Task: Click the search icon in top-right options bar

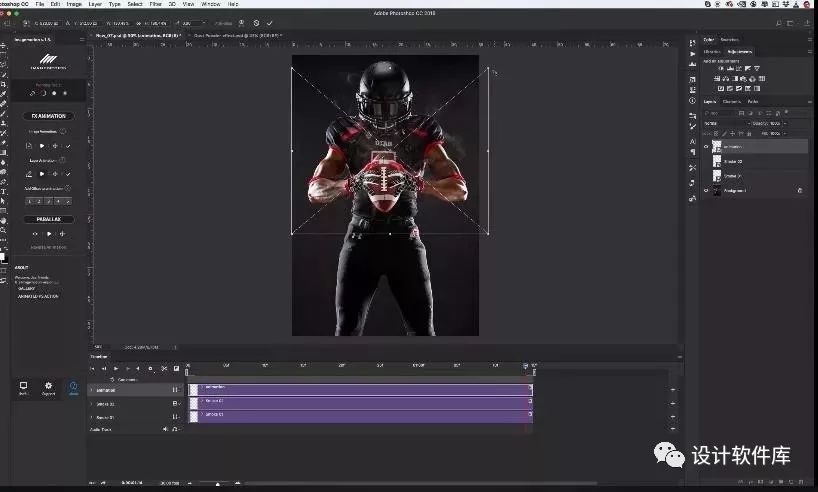Action: click(x=778, y=23)
